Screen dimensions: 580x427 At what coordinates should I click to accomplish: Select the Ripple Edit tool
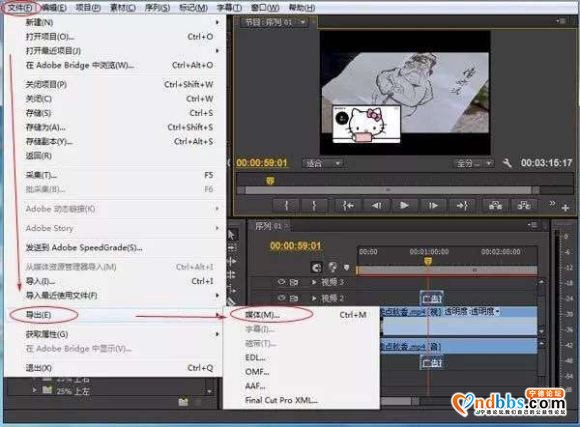[232, 262]
